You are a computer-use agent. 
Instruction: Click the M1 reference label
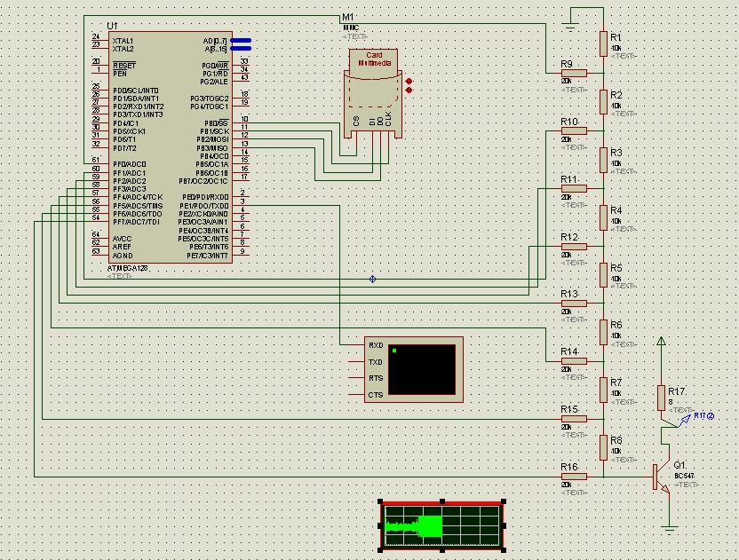(x=347, y=18)
